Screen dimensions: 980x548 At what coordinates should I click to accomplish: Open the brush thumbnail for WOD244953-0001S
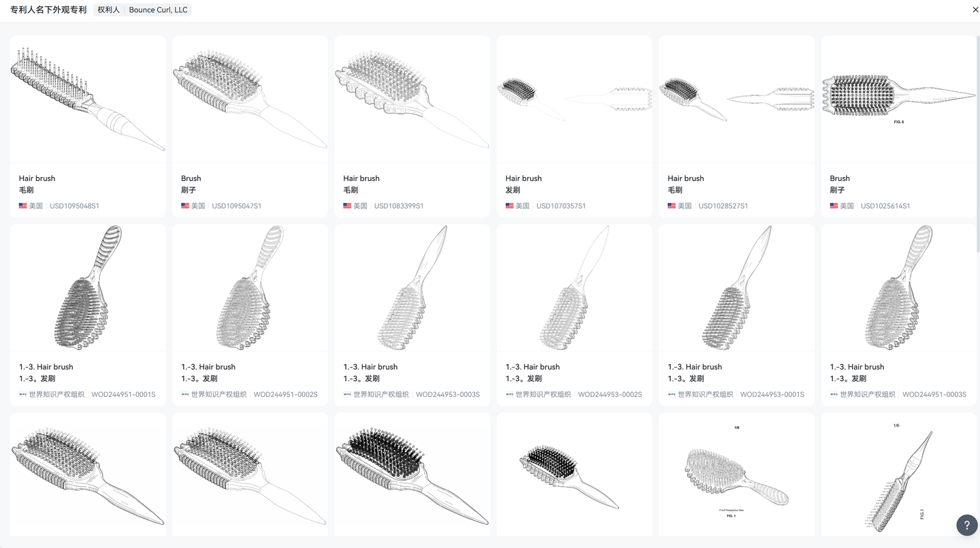tap(736, 288)
